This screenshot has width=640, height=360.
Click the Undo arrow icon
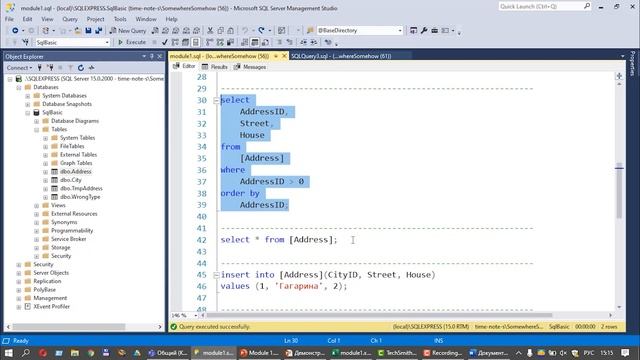click(245, 31)
